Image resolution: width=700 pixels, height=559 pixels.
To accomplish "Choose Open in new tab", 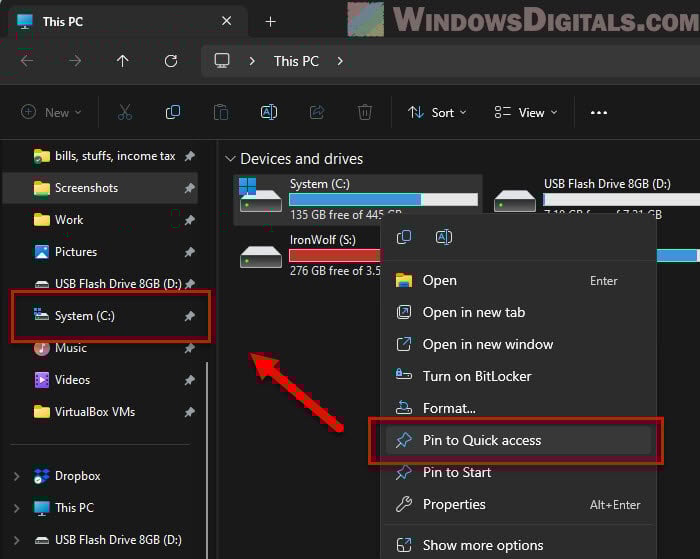I will pyautogui.click(x=518, y=313).
